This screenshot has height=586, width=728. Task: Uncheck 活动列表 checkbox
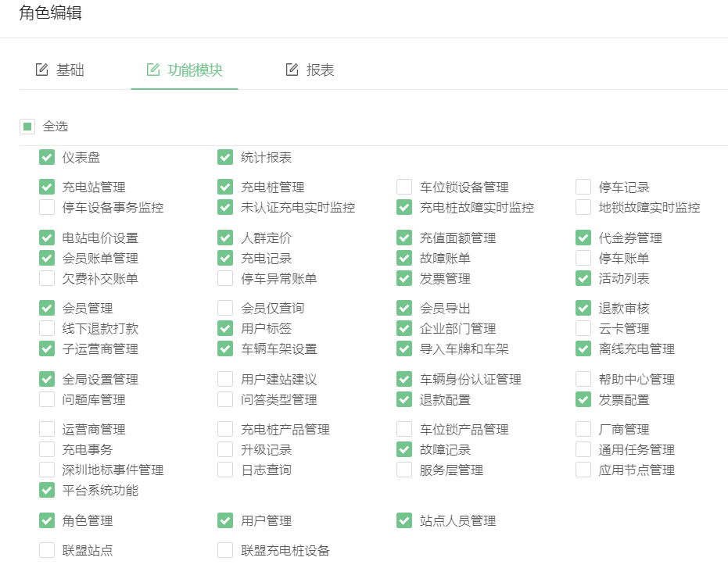click(583, 278)
